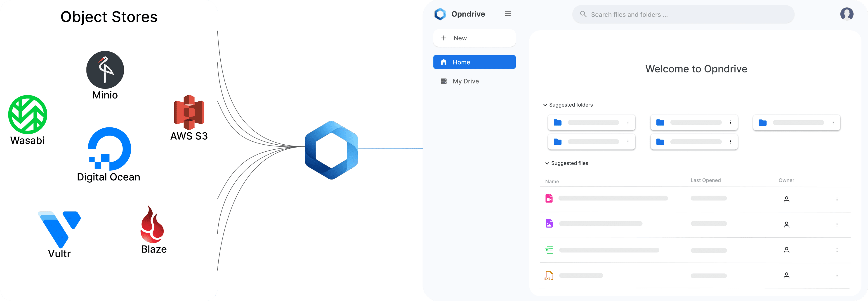Click the Object Stores heading
The image size is (868, 301).
pyautogui.click(x=109, y=17)
